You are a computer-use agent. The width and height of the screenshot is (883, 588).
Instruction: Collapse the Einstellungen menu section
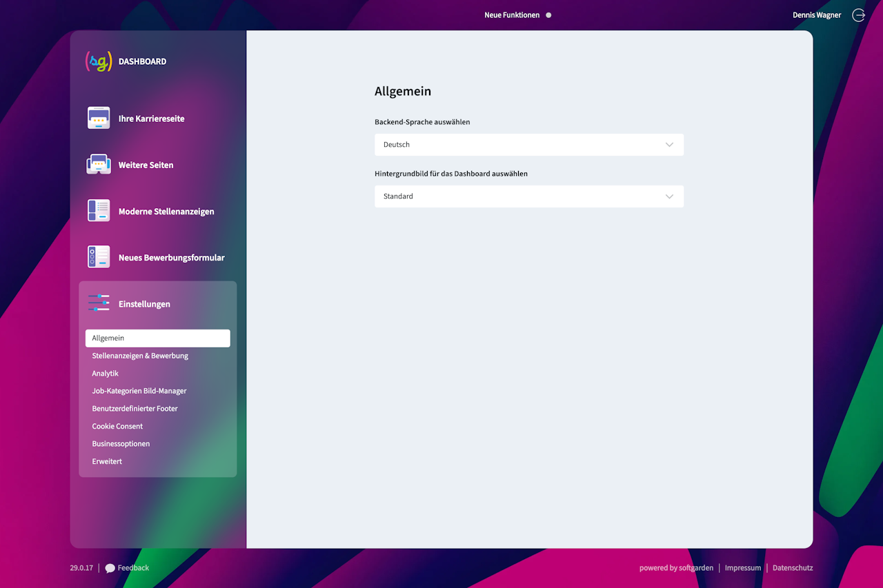pyautogui.click(x=144, y=304)
